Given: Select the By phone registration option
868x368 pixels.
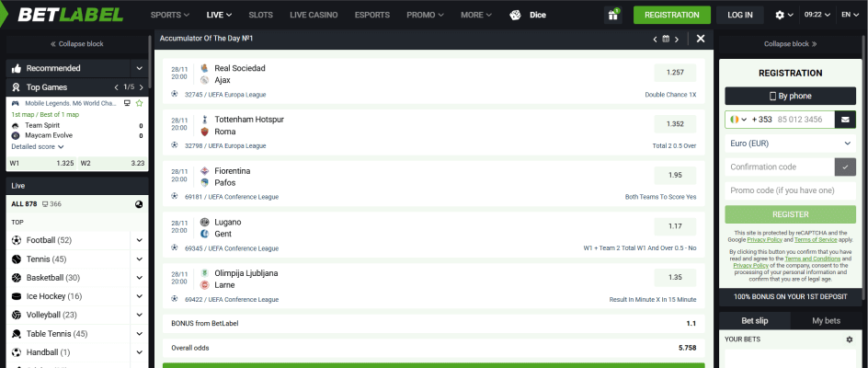Looking at the screenshot, I should tap(791, 96).
